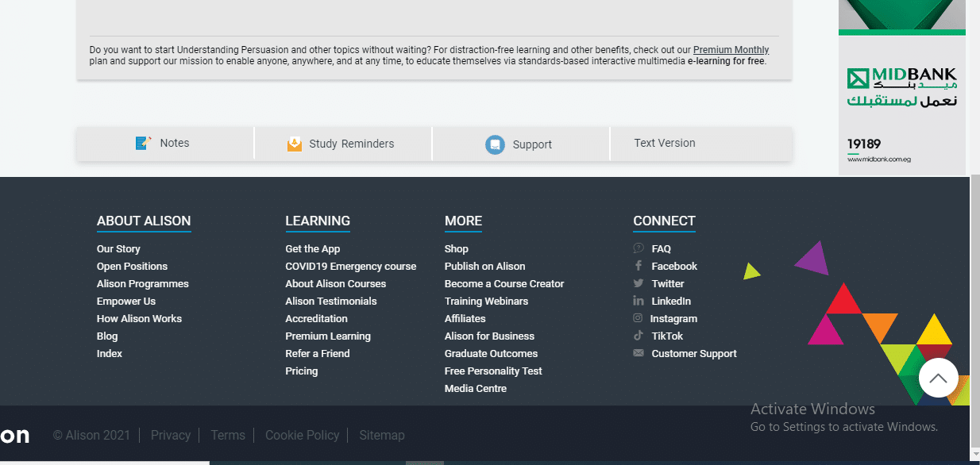Click the TikTok icon in footer
980x465 pixels.
(x=639, y=336)
